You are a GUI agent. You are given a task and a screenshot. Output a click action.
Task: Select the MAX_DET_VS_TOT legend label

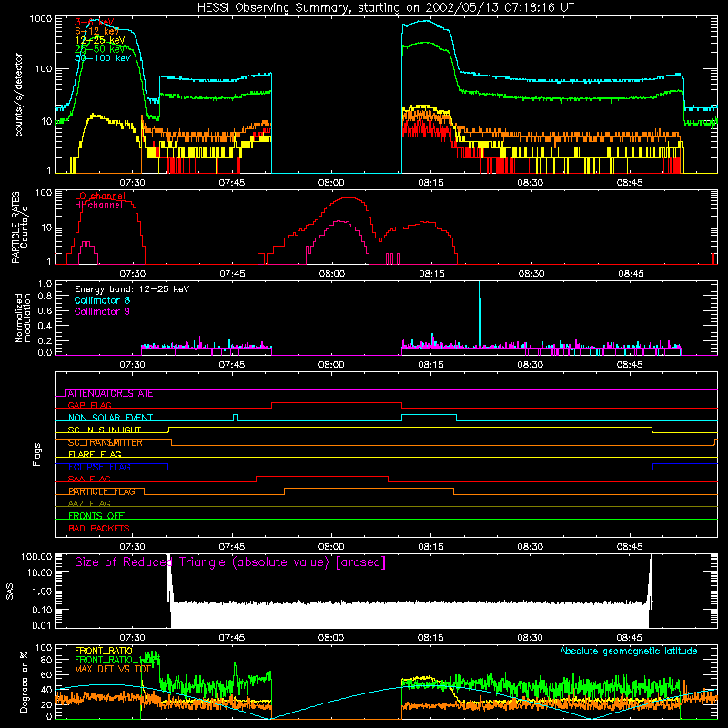(x=112, y=669)
